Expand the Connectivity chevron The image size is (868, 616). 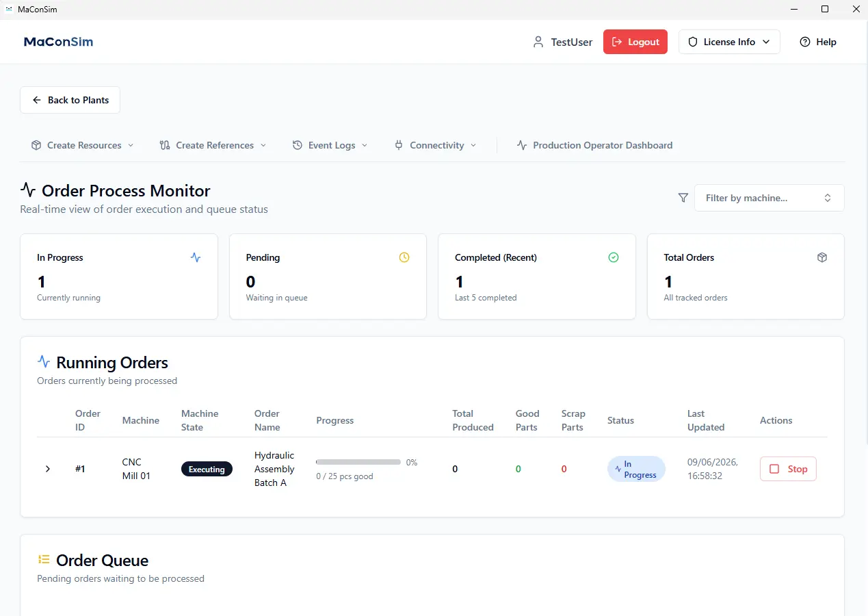[x=473, y=145]
